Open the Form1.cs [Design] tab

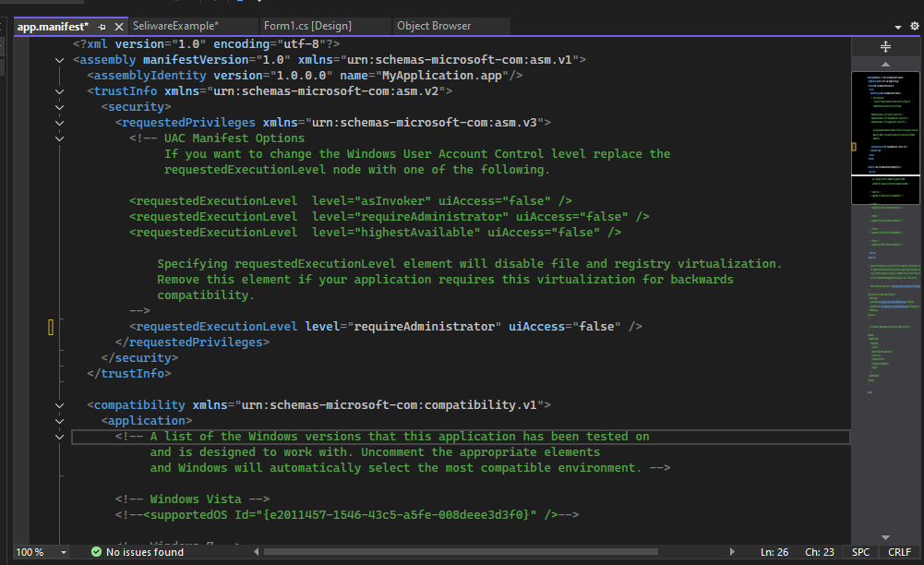click(x=307, y=26)
